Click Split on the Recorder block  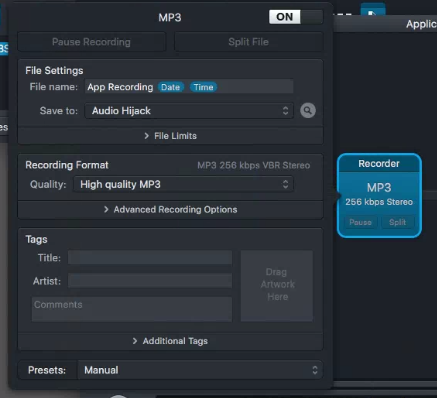[397, 222]
